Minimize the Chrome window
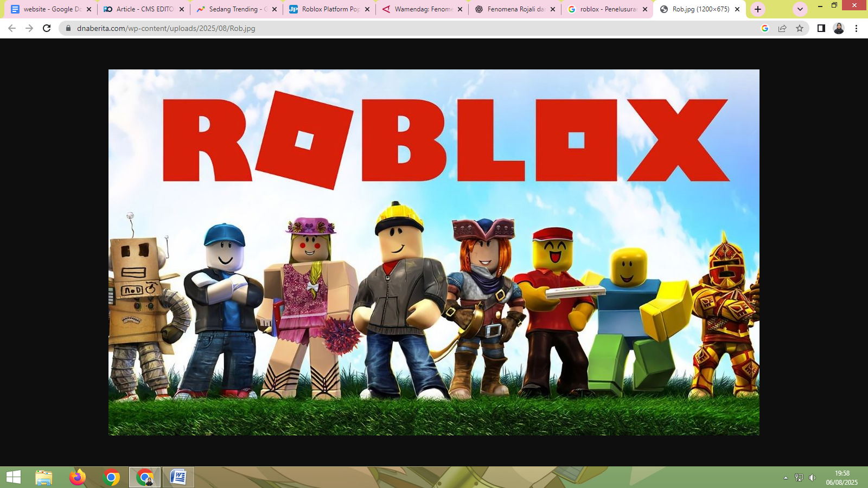This screenshot has height=488, width=868. (x=820, y=5)
